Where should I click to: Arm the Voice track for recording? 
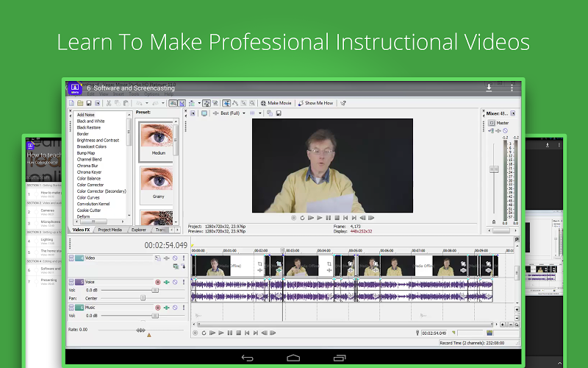157,282
